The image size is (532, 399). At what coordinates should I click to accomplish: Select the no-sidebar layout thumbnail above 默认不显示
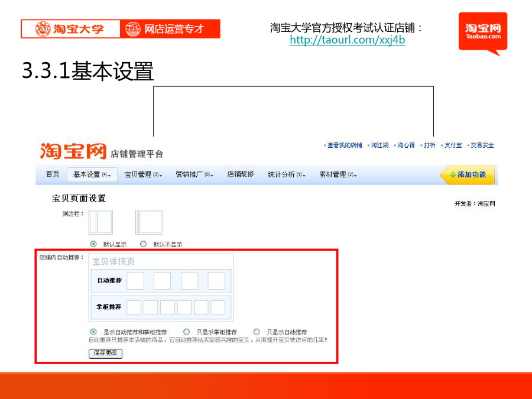(149, 222)
